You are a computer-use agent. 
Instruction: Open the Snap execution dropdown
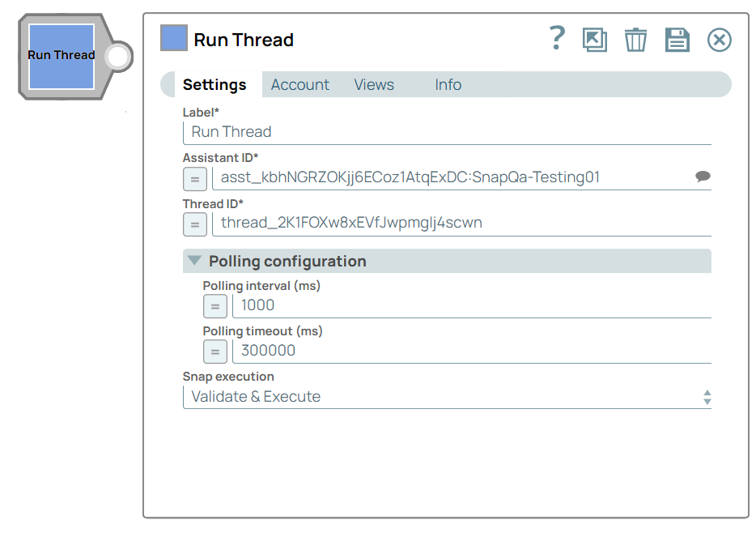[447, 397]
